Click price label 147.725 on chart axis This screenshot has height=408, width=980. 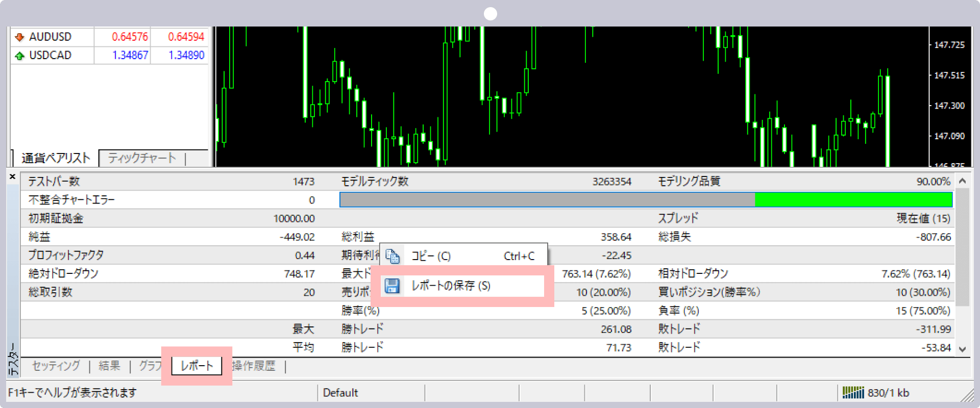click(x=949, y=45)
